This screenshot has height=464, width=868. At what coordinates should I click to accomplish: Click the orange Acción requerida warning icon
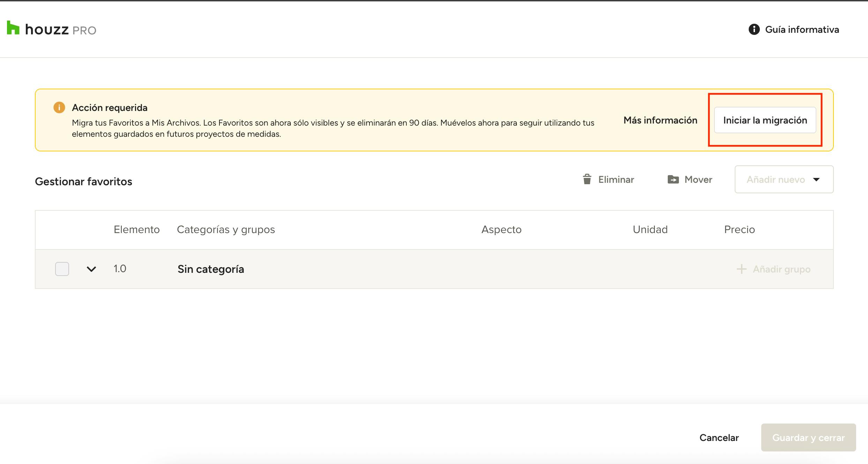tap(59, 107)
